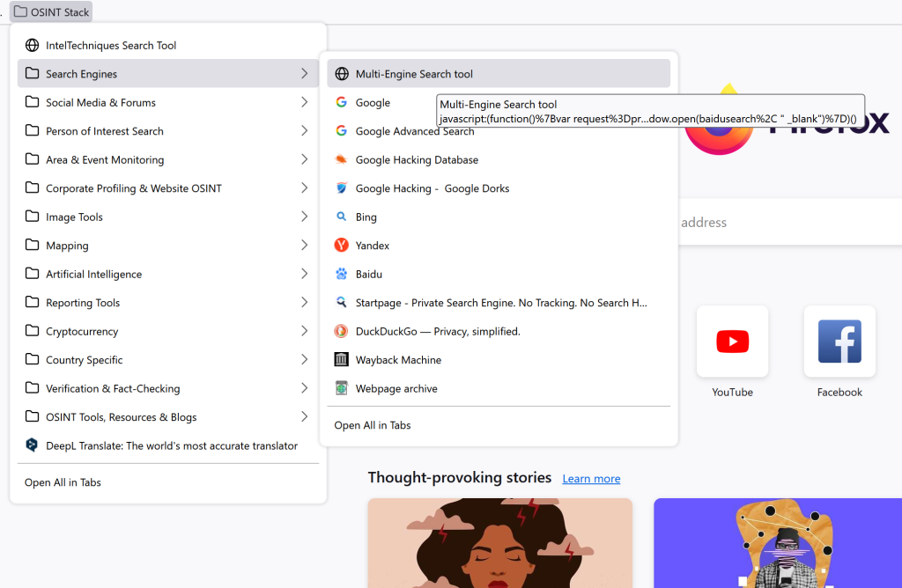
Task: Open Google Hacking - Google Dorks bookmark
Action: tap(499, 188)
